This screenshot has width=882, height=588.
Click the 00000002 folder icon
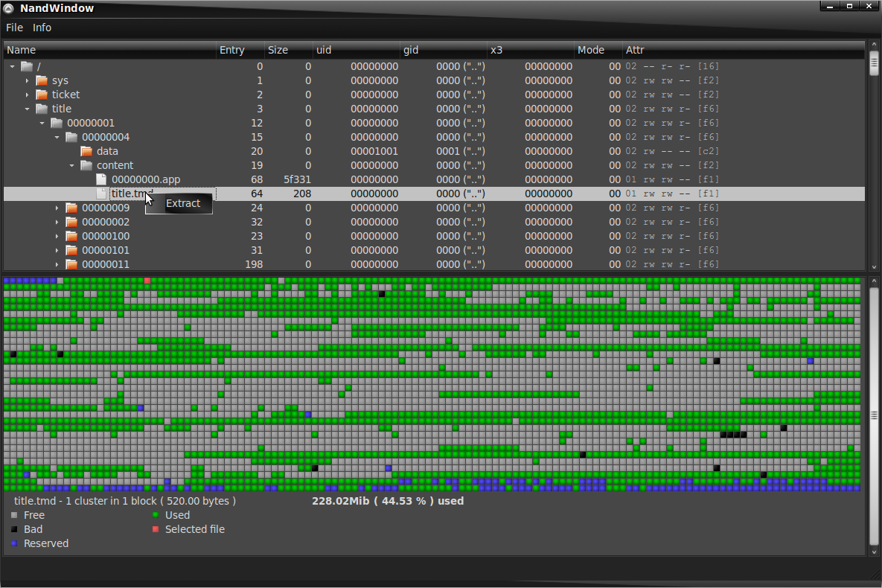click(x=71, y=222)
